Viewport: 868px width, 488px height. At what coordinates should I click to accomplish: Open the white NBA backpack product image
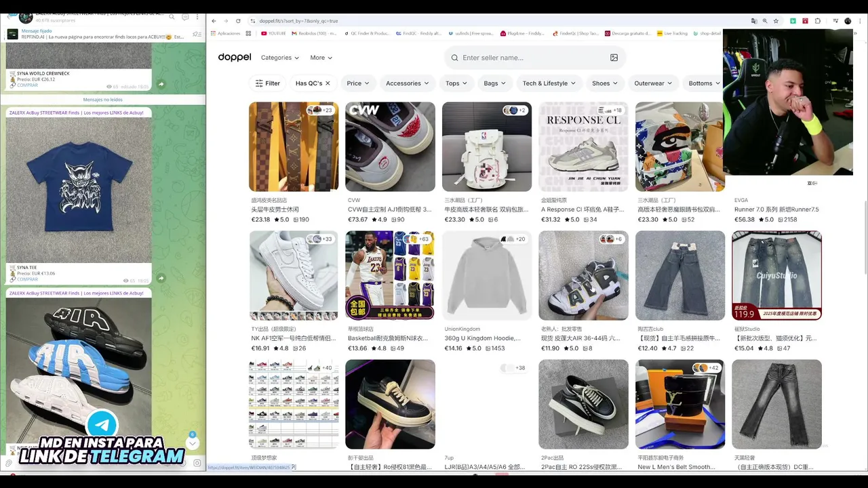[x=487, y=146]
